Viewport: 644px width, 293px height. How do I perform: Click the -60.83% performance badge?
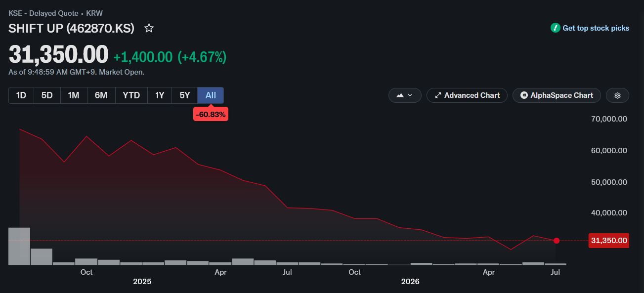(x=211, y=115)
